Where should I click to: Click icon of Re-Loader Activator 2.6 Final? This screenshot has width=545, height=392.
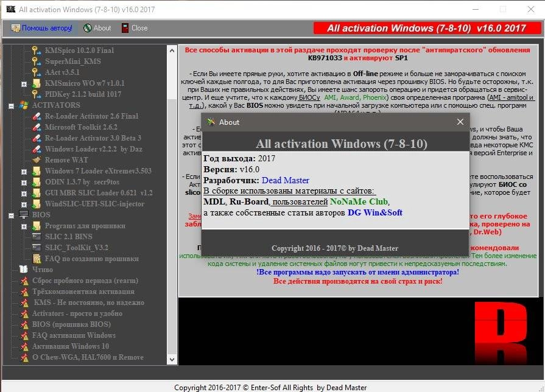tap(36, 116)
